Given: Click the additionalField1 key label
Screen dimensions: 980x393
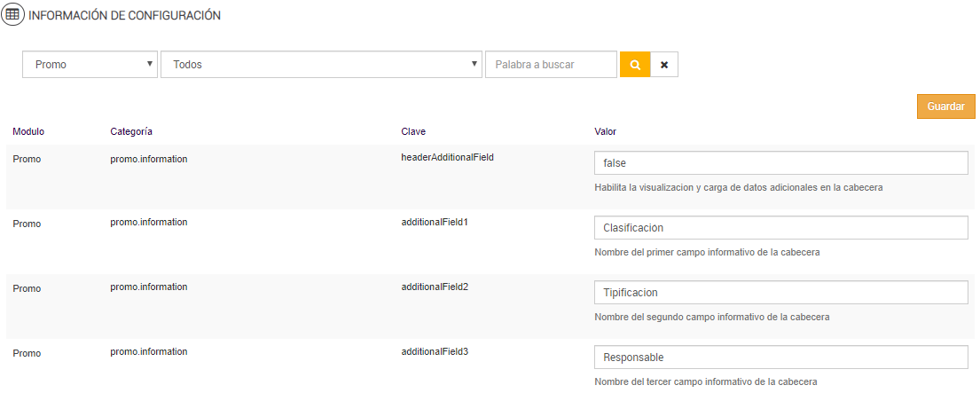Looking at the screenshot, I should [x=435, y=222].
